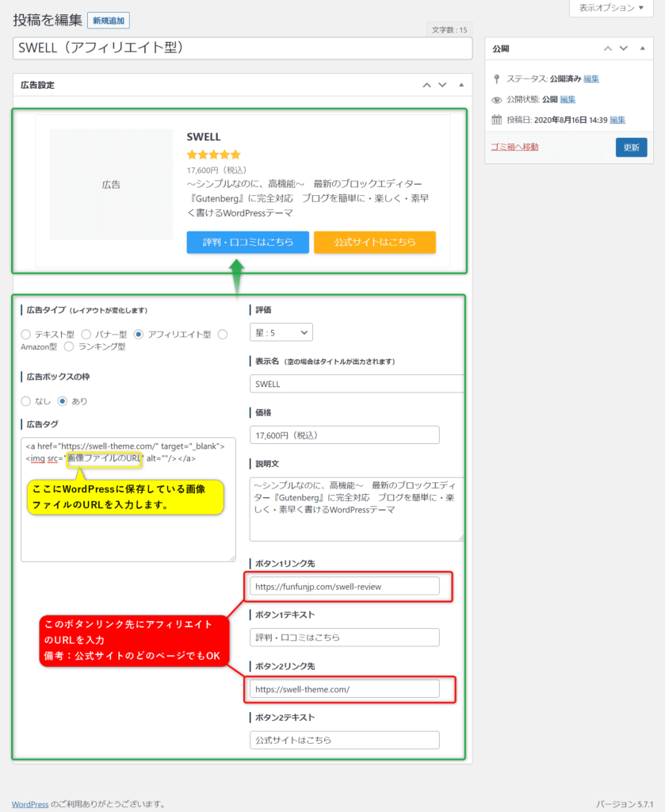Focus ボタン2リンク先 URL field
The image size is (665, 812).
tap(345, 689)
